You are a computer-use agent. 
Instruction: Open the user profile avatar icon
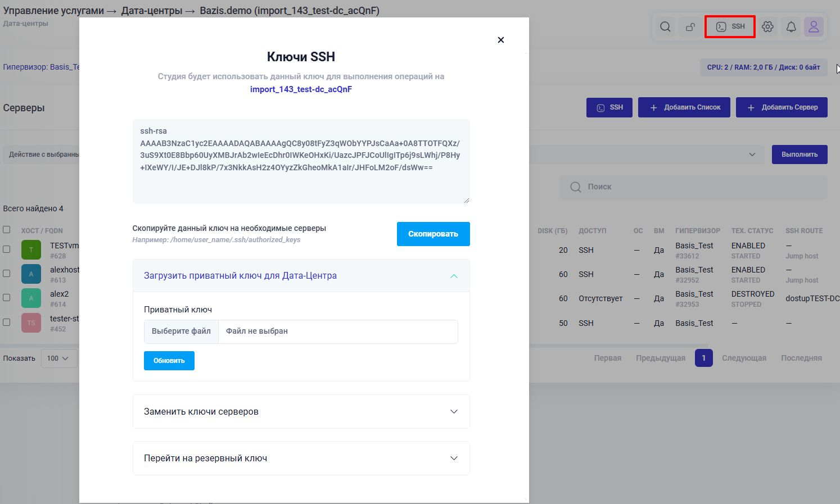point(814,27)
